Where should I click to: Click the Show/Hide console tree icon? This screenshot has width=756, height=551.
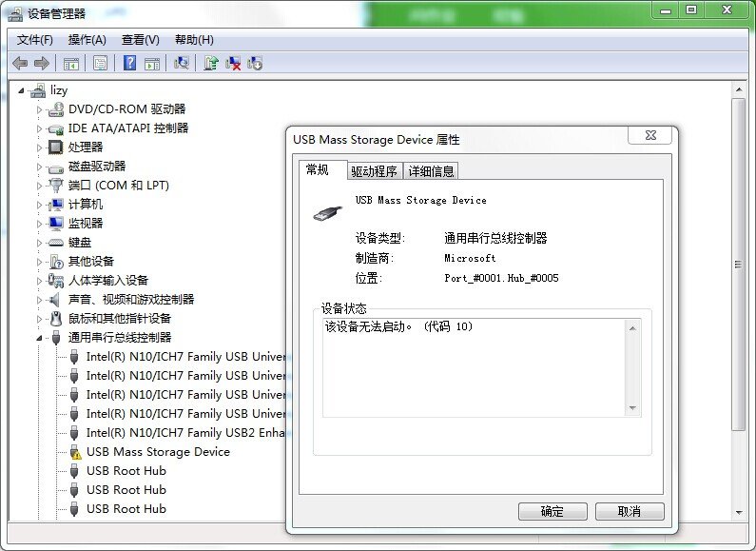coord(70,63)
